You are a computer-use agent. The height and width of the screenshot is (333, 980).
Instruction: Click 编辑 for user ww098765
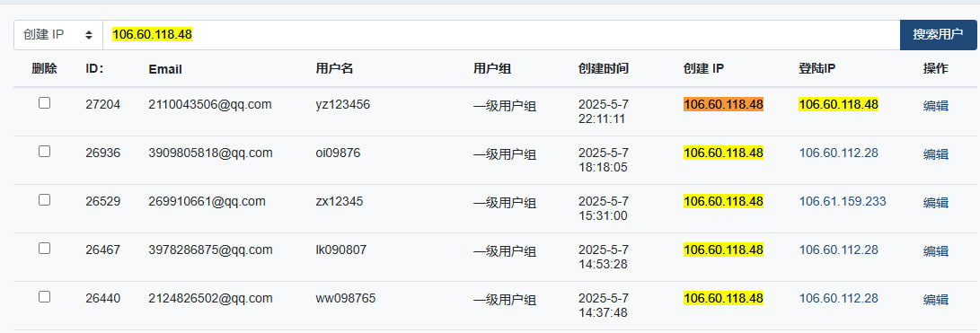tap(936, 299)
